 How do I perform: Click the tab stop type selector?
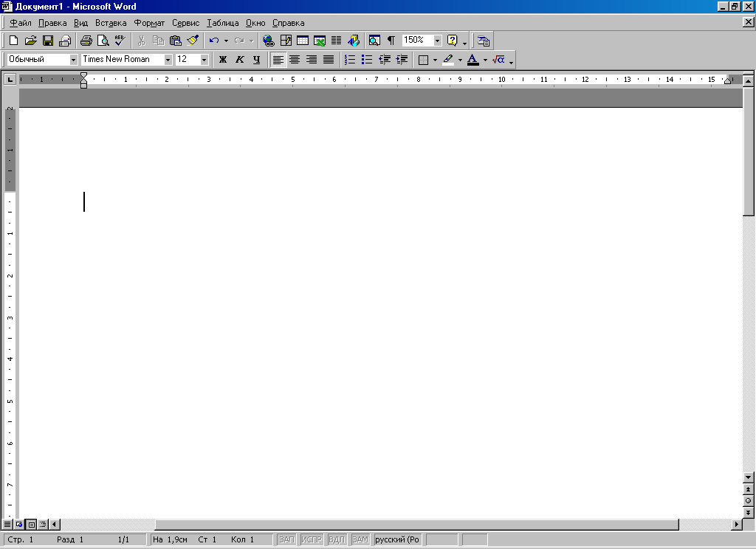pos(10,79)
